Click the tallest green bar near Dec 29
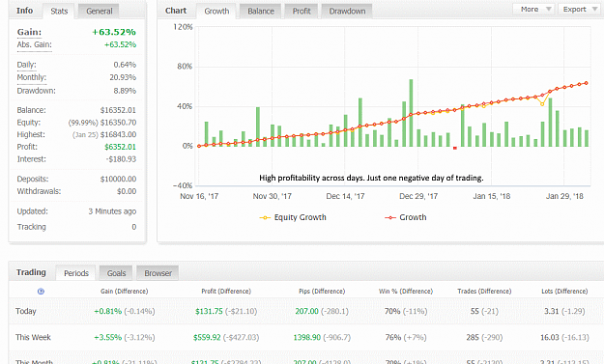Image resolution: width=604 pixels, height=364 pixels. tap(411, 113)
